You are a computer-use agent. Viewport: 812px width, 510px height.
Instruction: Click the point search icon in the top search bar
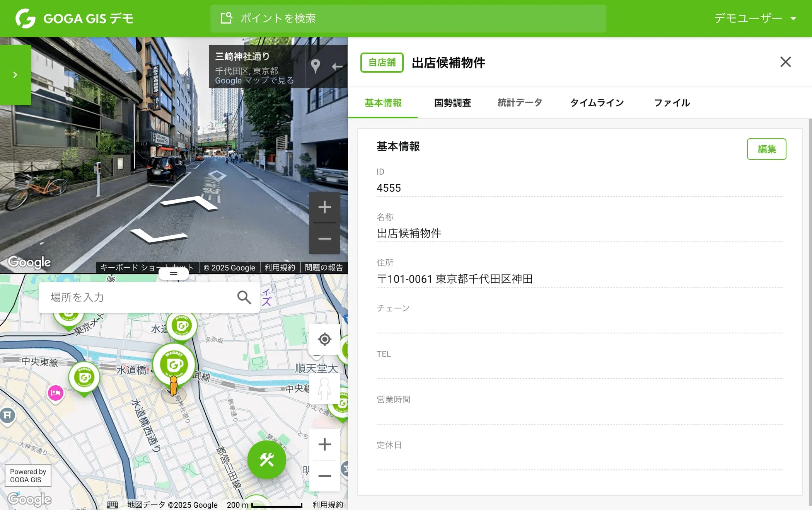coord(226,18)
